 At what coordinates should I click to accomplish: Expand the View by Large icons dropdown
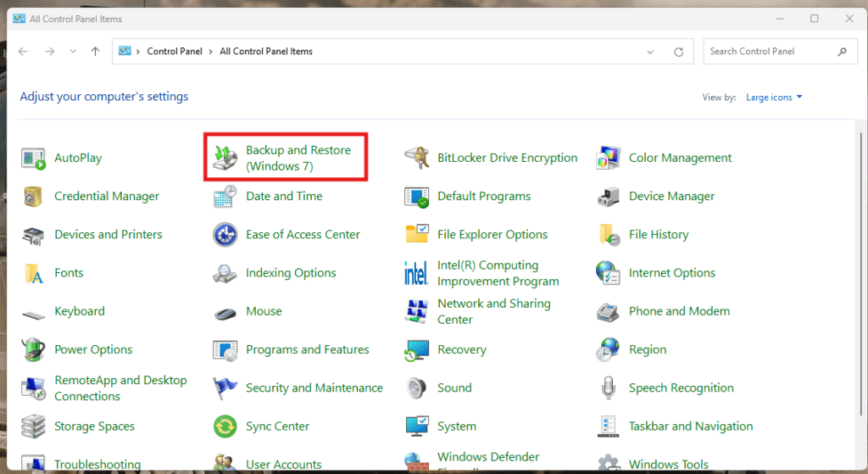[x=774, y=98]
